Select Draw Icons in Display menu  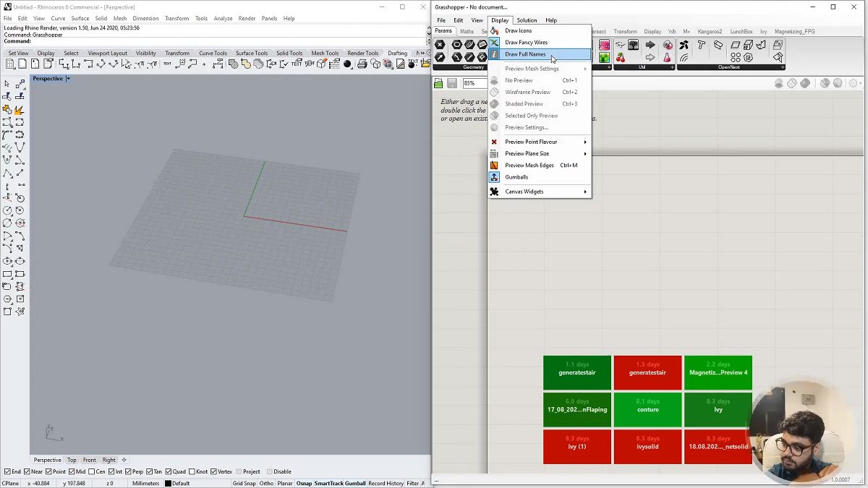point(518,31)
